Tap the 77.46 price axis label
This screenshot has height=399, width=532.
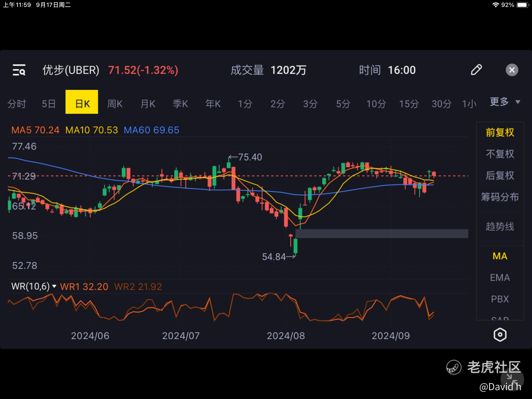coord(24,147)
